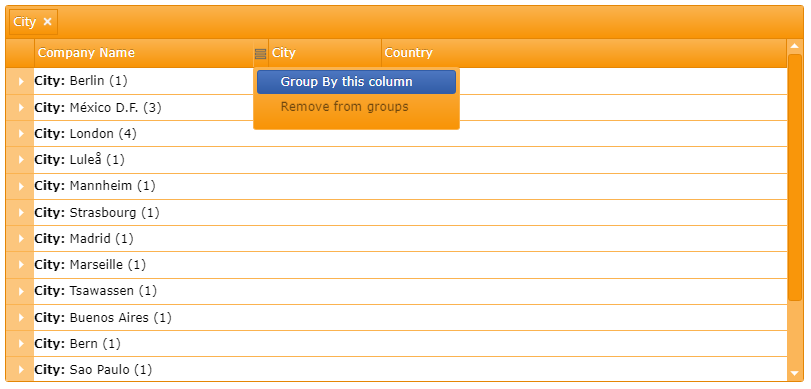The width and height of the screenshot is (811, 389).
Task: Expand the Berlin city group
Action: click(x=21, y=81)
